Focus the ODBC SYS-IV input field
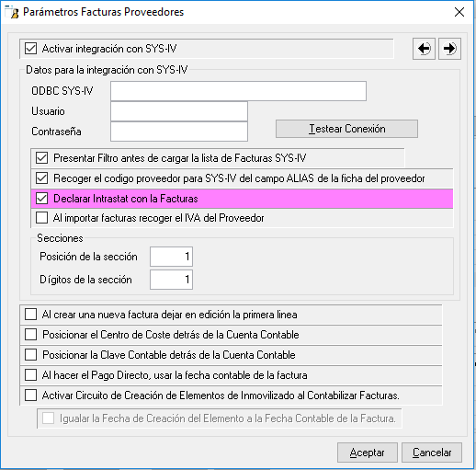Screen dimensions: 476x470 pos(238,91)
